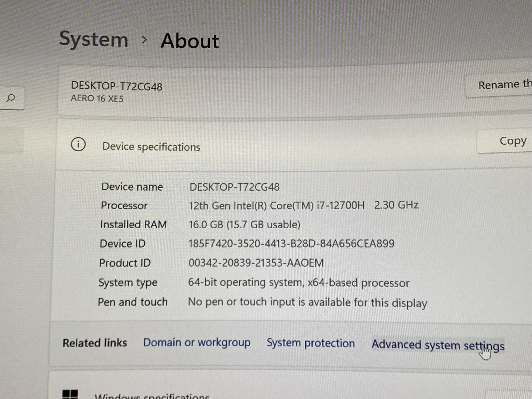Screen dimensions: 532x399
Task: Select model name AERO 16 XE5
Action: click(97, 99)
